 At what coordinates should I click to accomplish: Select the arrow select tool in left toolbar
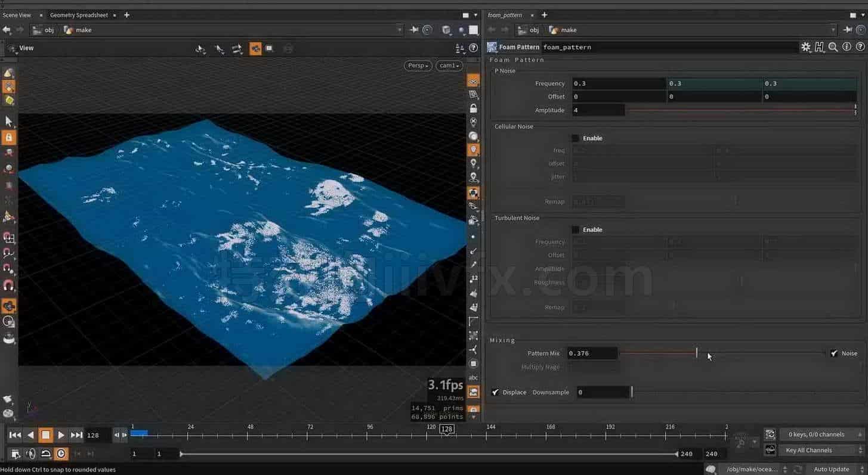click(x=8, y=121)
